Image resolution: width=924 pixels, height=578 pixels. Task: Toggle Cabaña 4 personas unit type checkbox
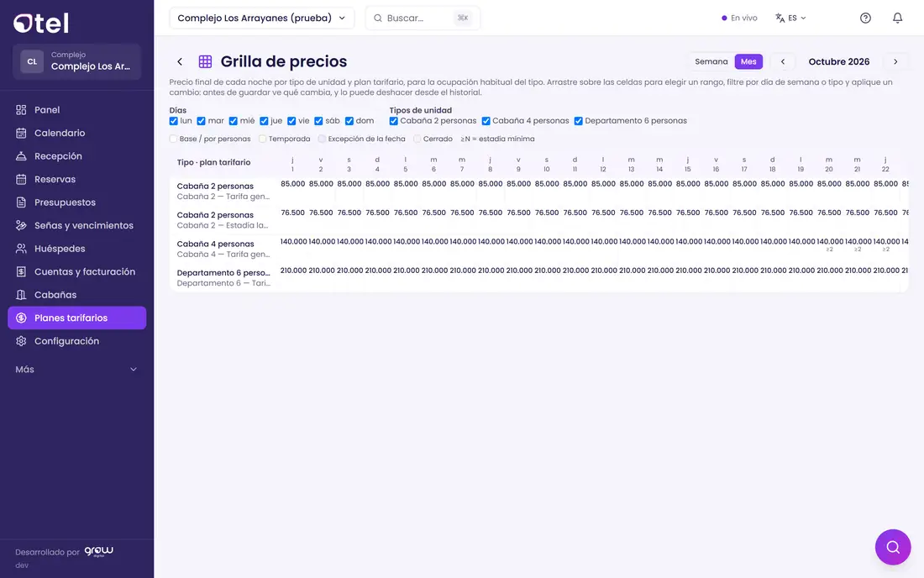(x=486, y=121)
